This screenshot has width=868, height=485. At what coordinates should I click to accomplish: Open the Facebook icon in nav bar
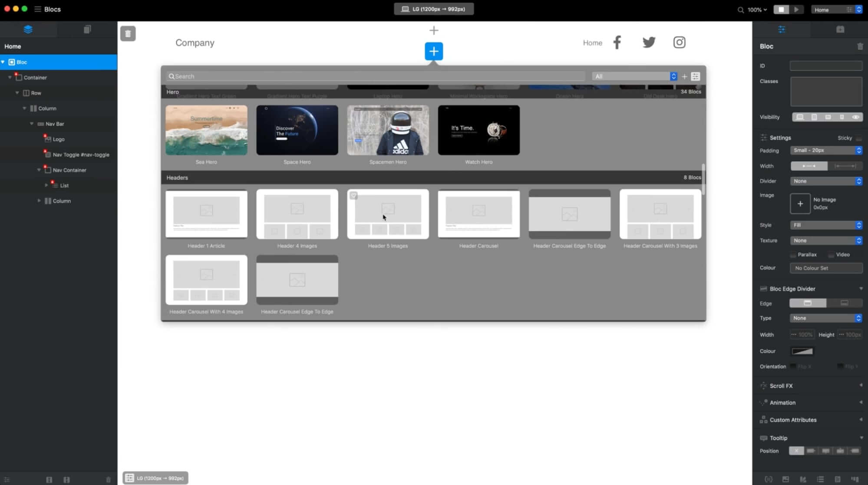(x=617, y=43)
